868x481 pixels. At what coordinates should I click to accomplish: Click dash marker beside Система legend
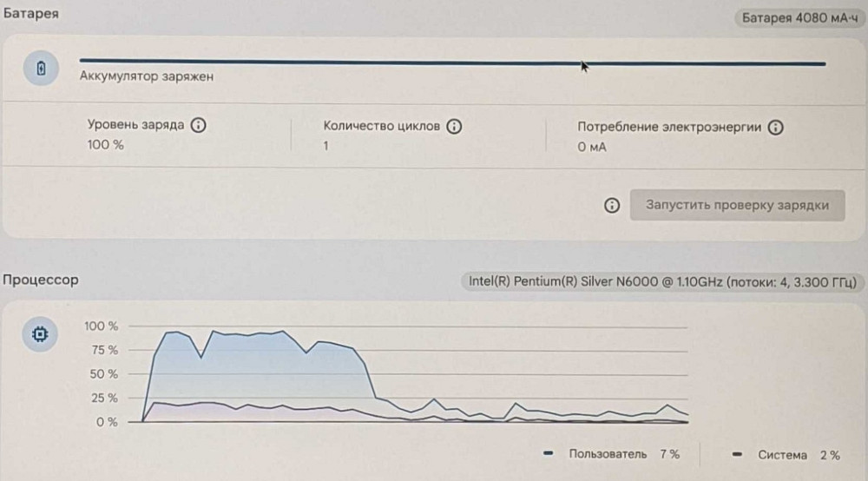[x=736, y=454]
